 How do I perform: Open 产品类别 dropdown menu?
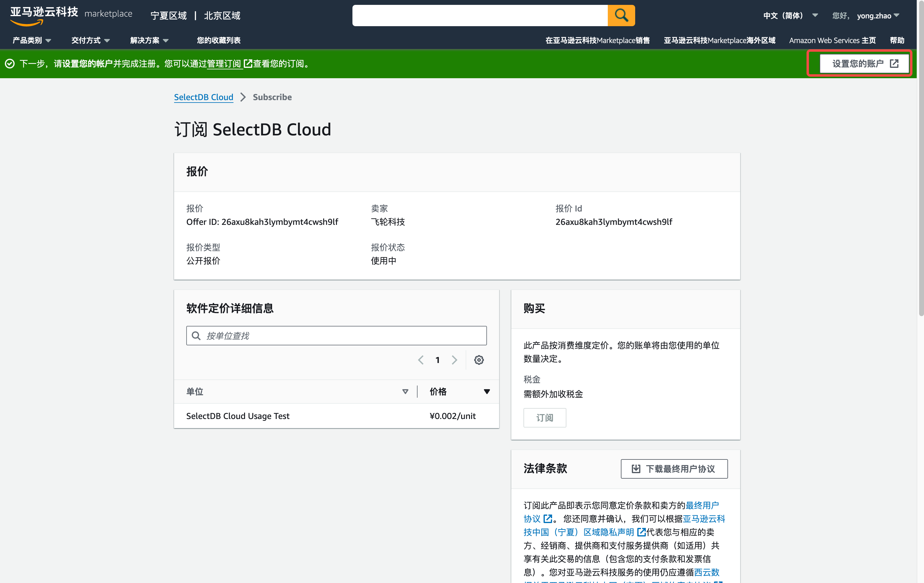pyautogui.click(x=31, y=40)
